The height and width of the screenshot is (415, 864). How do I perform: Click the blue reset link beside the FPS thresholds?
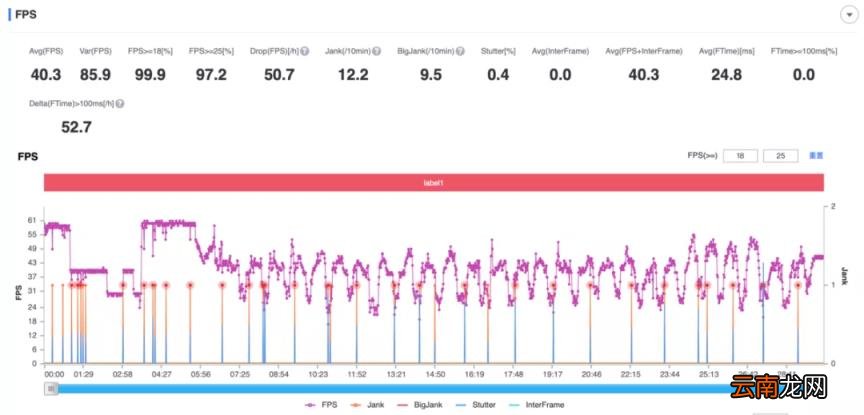[x=816, y=156]
